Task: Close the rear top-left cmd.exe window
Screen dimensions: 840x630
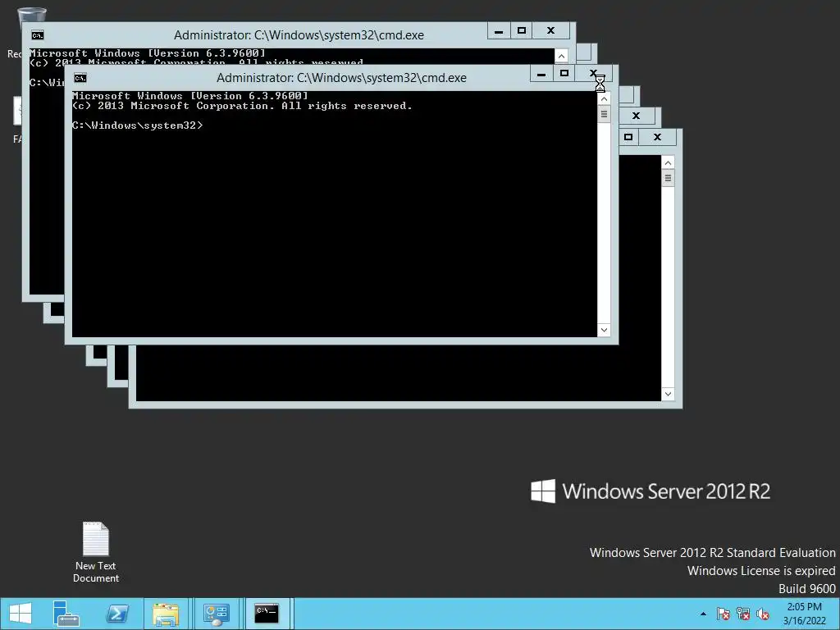Action: coord(550,30)
